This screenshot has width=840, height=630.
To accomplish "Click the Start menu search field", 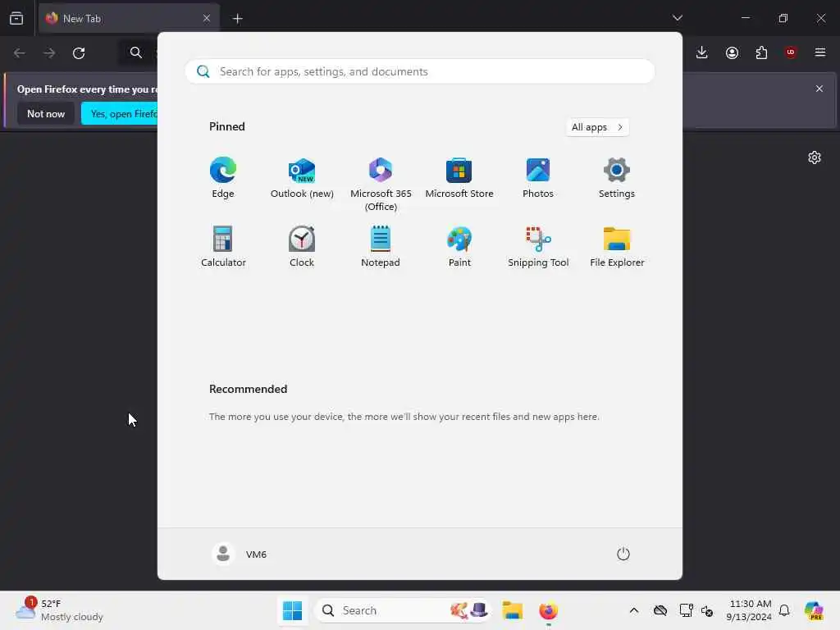I will [x=419, y=71].
